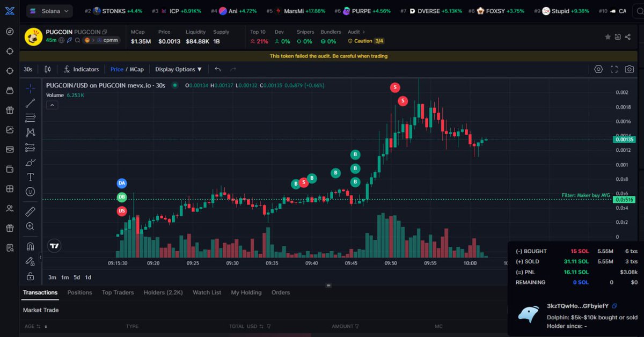Open the token website globe icon
The width and height of the screenshot is (644, 337).
[62, 40]
